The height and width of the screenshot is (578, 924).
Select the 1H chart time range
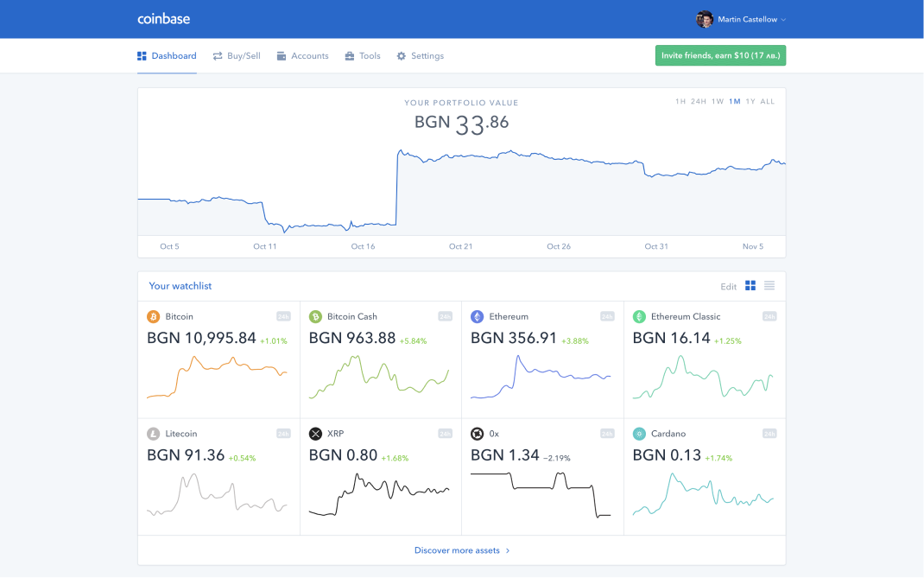pos(680,101)
